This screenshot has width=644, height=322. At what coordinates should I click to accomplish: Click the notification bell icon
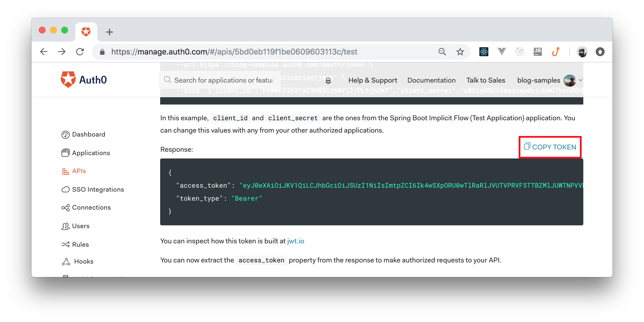coord(328,80)
